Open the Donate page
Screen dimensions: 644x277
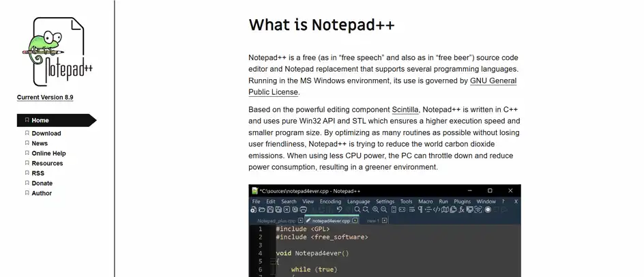(42, 184)
